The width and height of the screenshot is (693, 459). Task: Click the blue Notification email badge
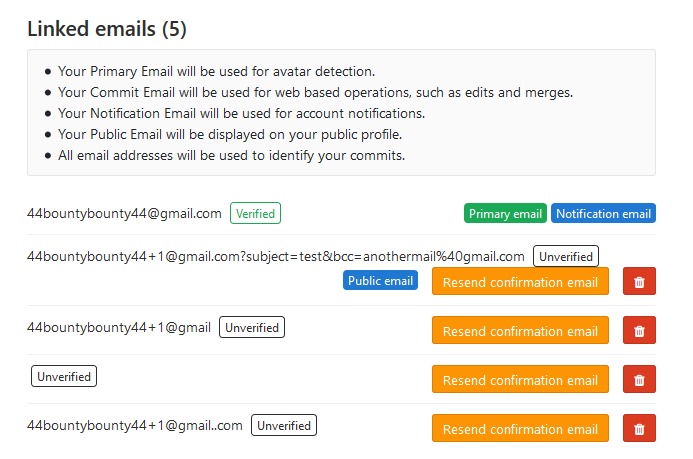click(603, 213)
